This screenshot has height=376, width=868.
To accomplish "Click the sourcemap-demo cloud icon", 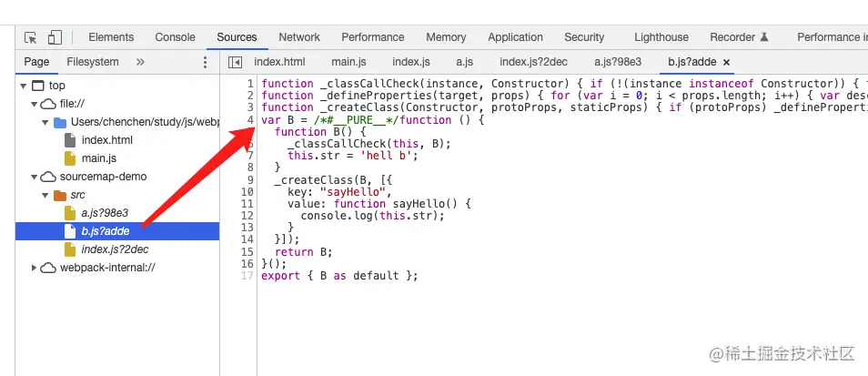I will 49,178.
